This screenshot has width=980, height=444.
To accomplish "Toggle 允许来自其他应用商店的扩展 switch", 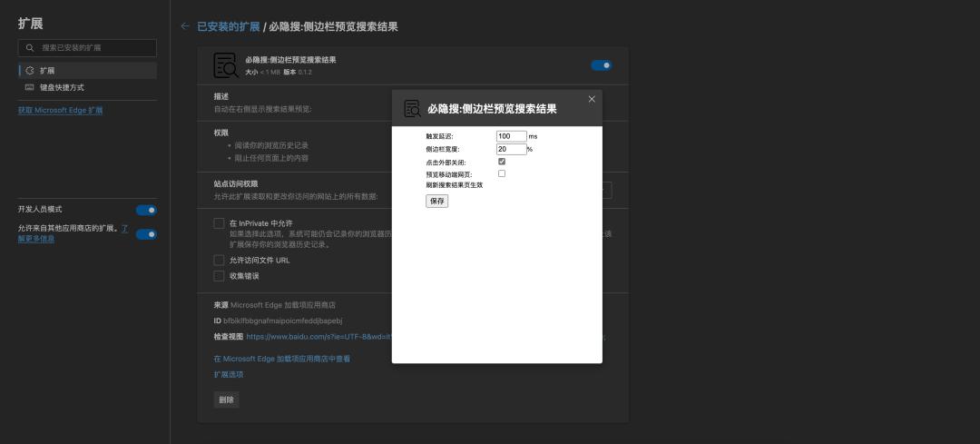I will [x=146, y=234].
